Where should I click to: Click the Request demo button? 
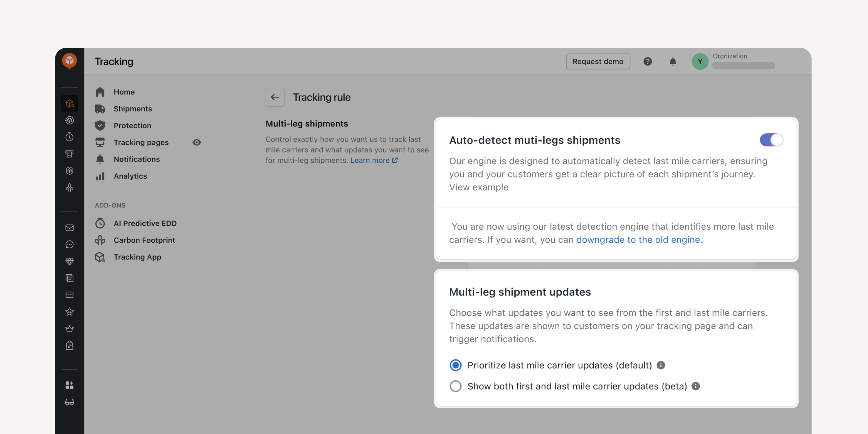click(x=598, y=61)
